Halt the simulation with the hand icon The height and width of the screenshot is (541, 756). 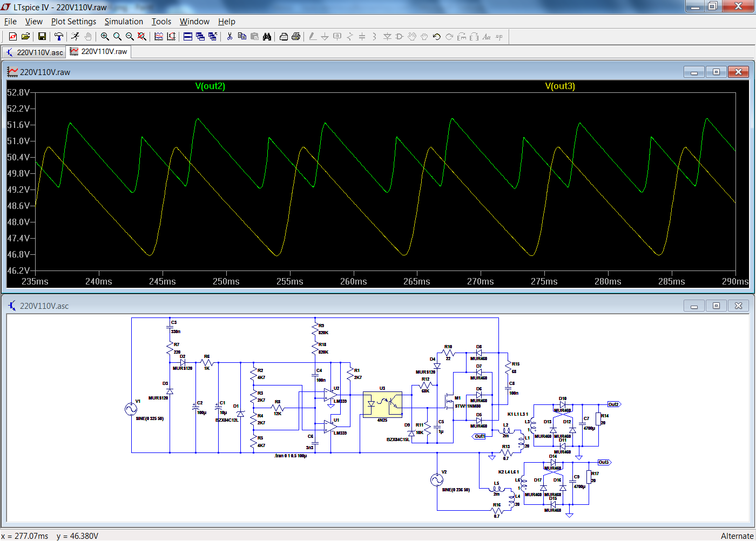87,37
